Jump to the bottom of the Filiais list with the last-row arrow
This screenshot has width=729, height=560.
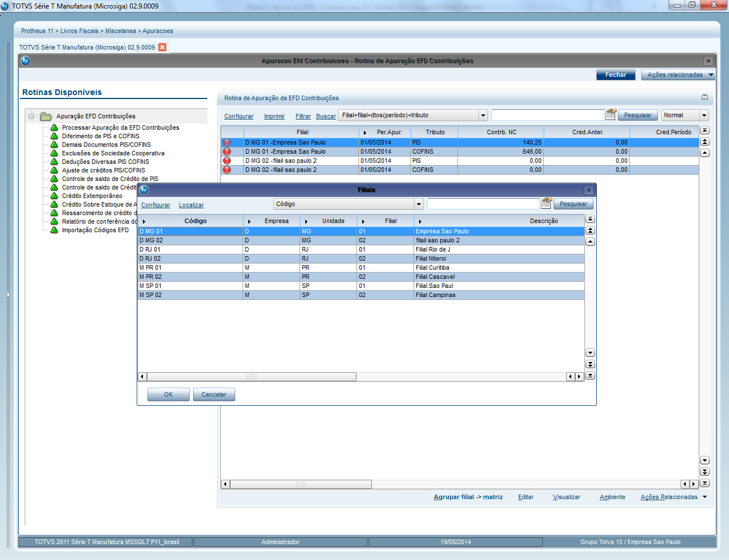[x=591, y=376]
